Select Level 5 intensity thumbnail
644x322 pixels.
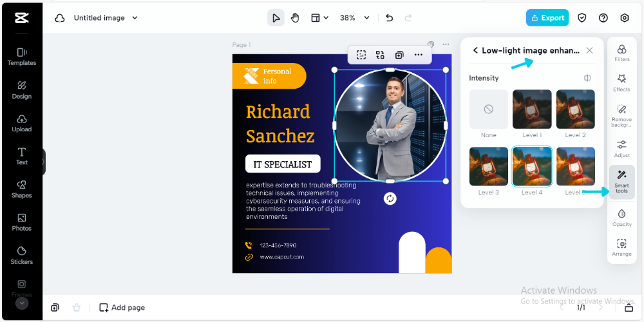tap(575, 166)
